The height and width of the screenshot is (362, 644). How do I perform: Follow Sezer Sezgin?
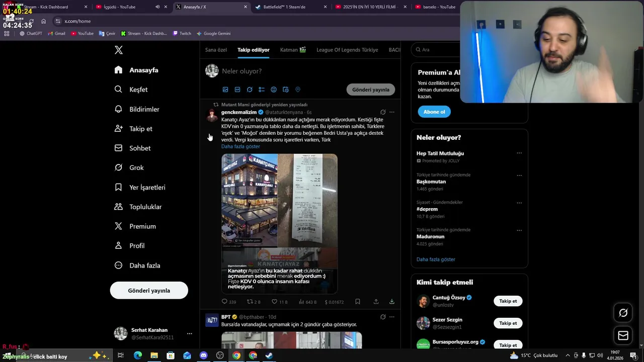(x=508, y=323)
